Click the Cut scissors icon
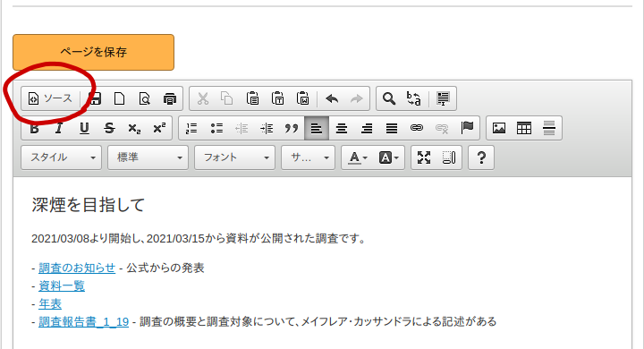Screen dimensions: 644x349 (203, 98)
